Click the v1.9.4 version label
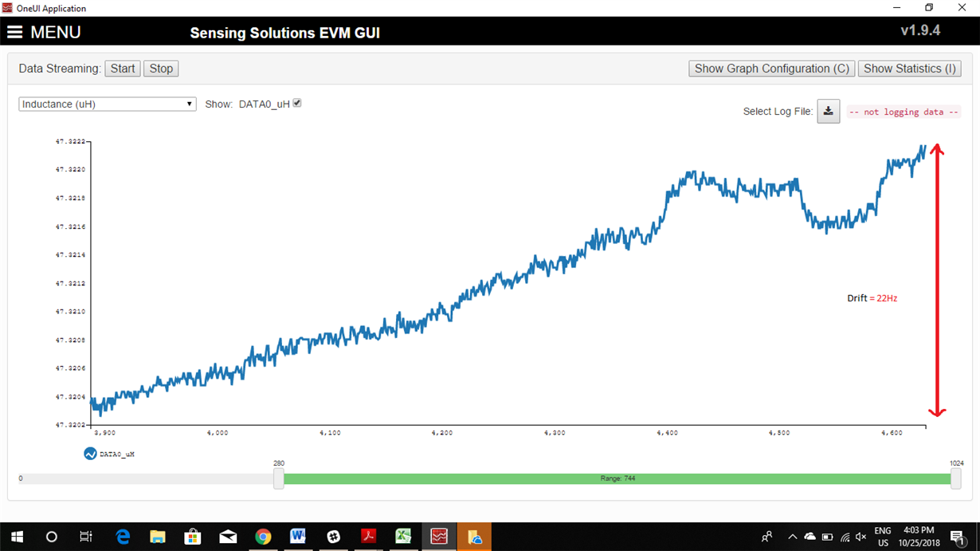Screen dimensions: 980x551 pyautogui.click(x=920, y=30)
